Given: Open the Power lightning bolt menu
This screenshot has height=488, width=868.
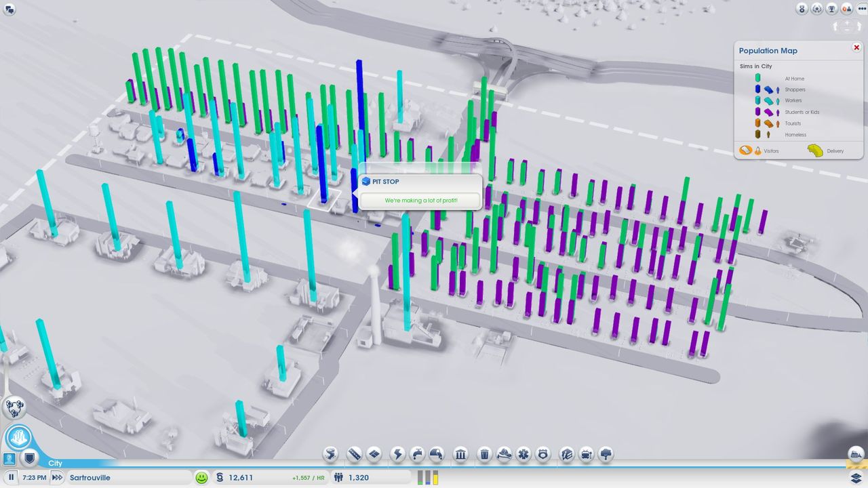Looking at the screenshot, I should pyautogui.click(x=399, y=454).
